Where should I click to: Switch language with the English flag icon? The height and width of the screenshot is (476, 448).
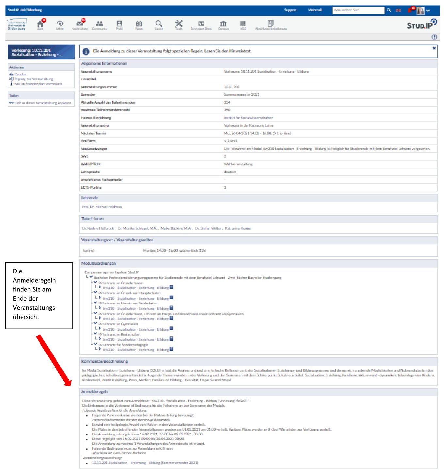point(398,10)
